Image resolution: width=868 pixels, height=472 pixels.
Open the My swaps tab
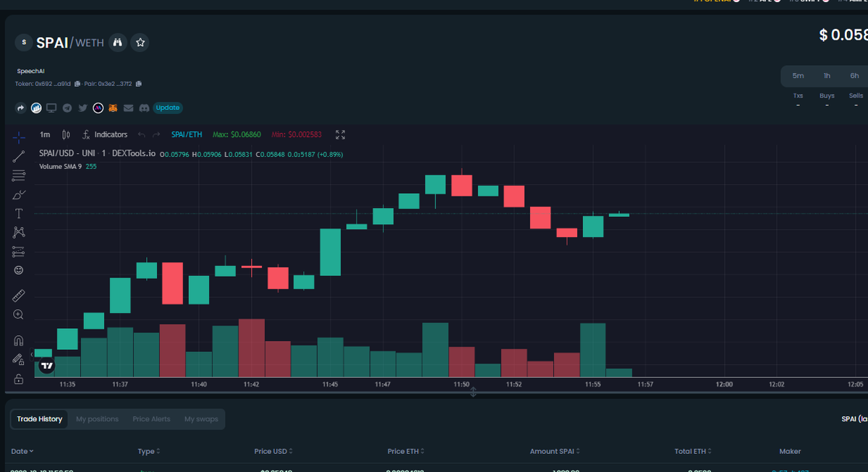[200, 419]
